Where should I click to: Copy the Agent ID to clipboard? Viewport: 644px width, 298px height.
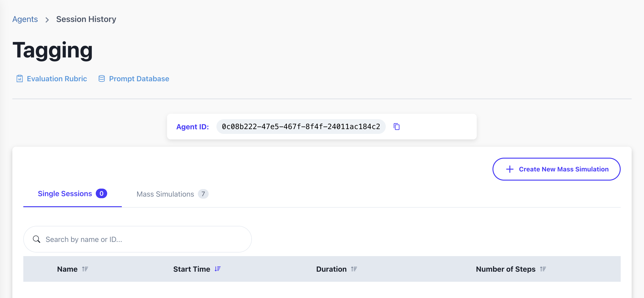[x=397, y=127]
